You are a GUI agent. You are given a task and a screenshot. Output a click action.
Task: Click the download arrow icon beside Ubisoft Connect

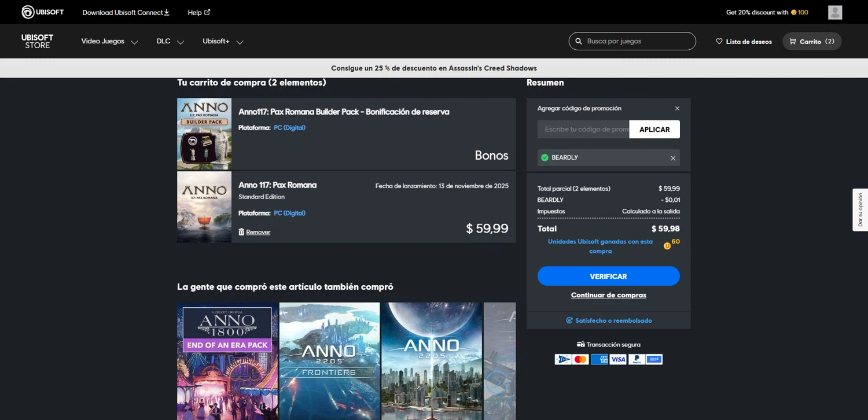click(x=167, y=12)
